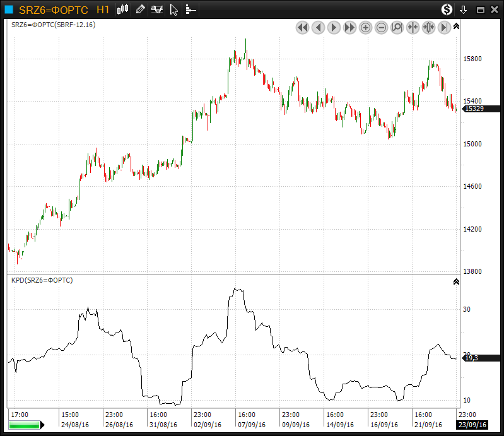Step the chart one bar left
The height and width of the screenshot is (436, 504).
coord(318,28)
